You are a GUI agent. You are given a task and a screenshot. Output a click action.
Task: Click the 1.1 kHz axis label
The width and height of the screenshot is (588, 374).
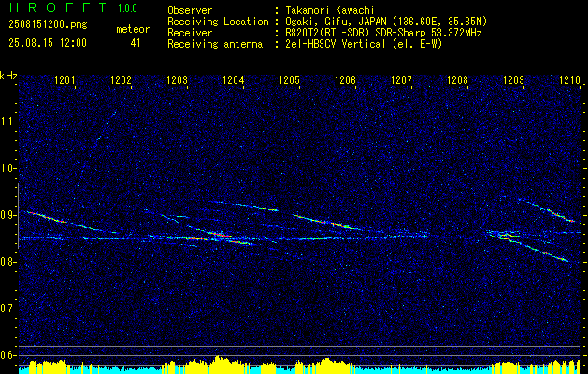(7, 122)
